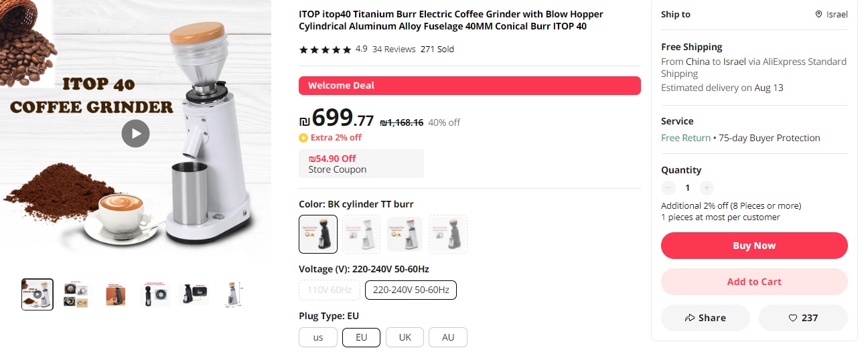
Task: Decrease quantity with minus button
Action: [x=668, y=188]
